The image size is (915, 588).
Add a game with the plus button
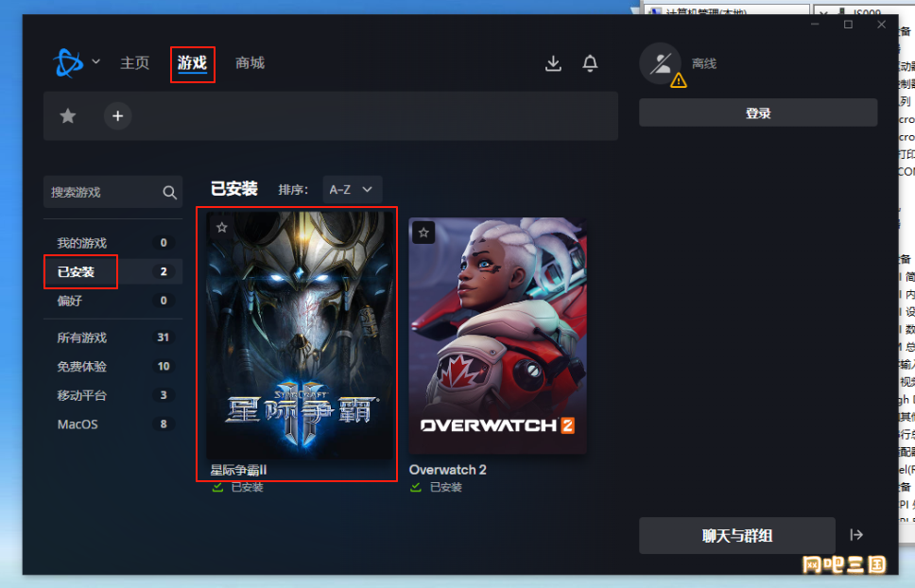click(118, 115)
